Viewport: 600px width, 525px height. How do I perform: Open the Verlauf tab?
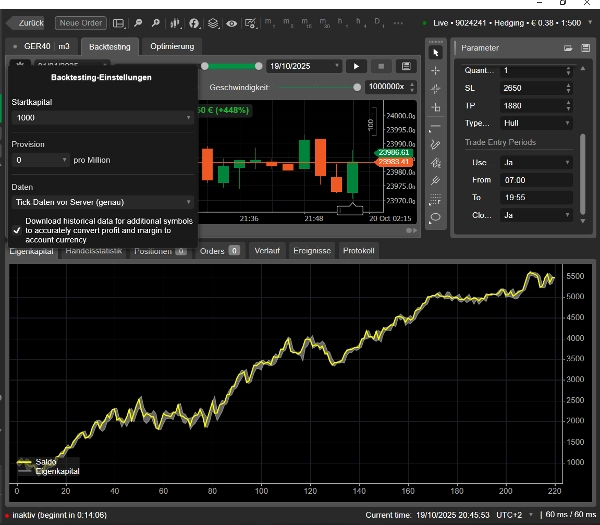click(267, 251)
